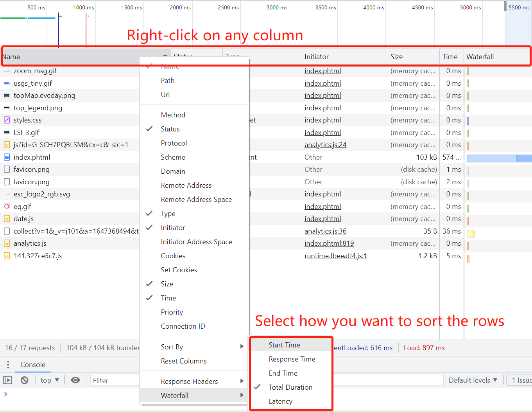Click the blue waterfall bar of index.phtml

tap(499, 158)
